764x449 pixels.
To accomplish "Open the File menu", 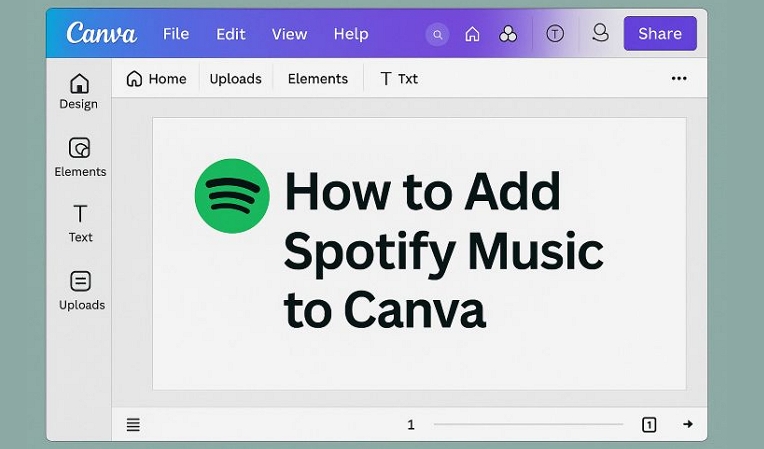I will [x=176, y=34].
